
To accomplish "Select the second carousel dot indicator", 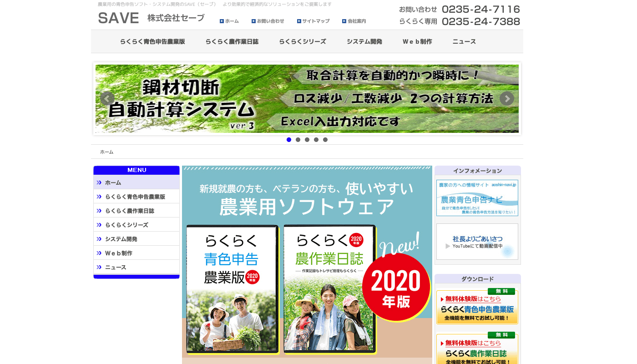I will tap(298, 140).
